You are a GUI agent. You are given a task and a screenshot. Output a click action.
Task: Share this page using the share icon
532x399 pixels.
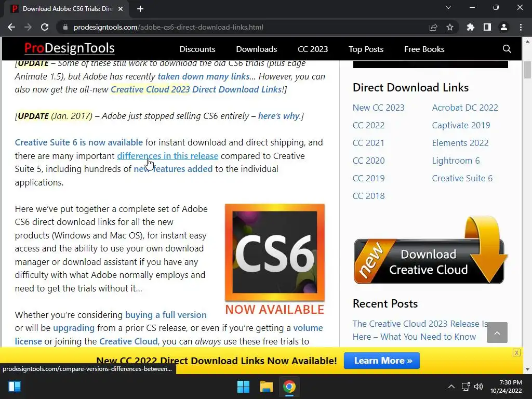point(433,27)
